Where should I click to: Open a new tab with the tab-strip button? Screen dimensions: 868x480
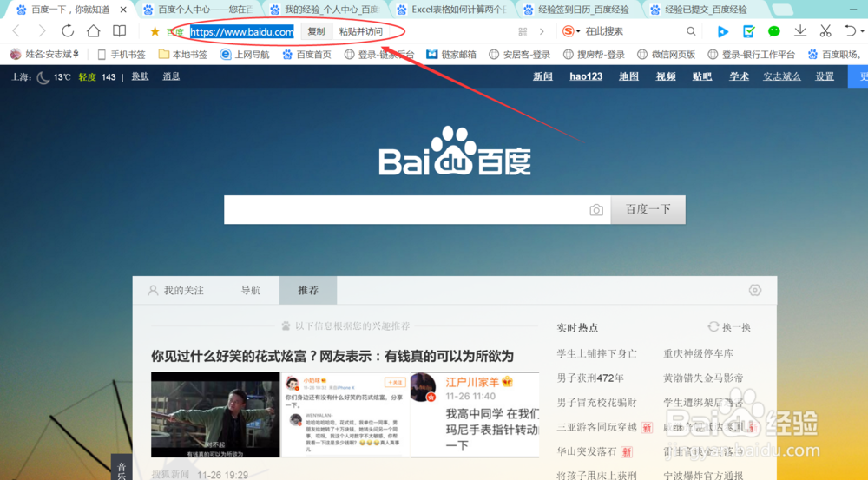click(782, 10)
